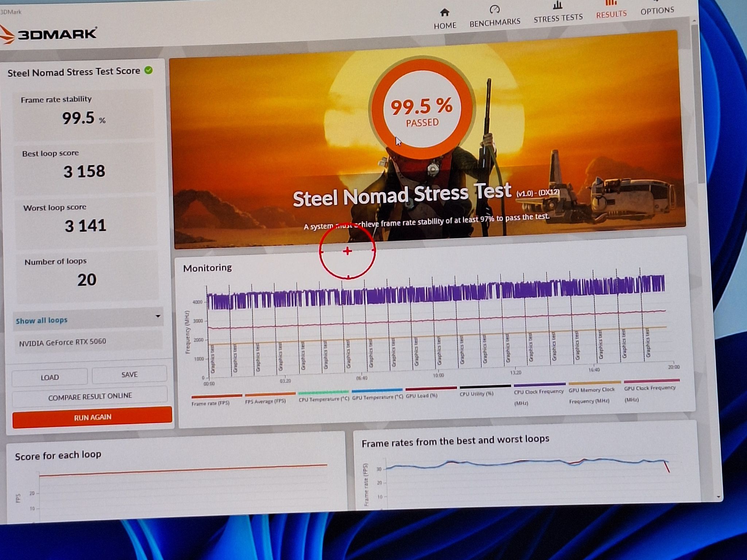Click Frame rates from best and worst loops heading
This screenshot has height=560, width=747.
455,441
